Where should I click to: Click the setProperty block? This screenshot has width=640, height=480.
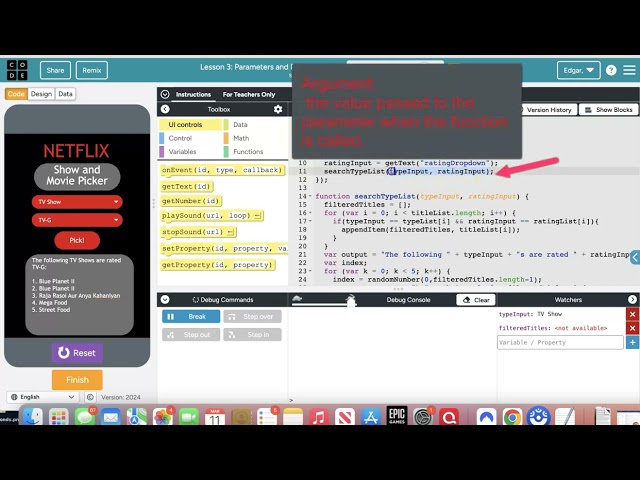click(224, 249)
